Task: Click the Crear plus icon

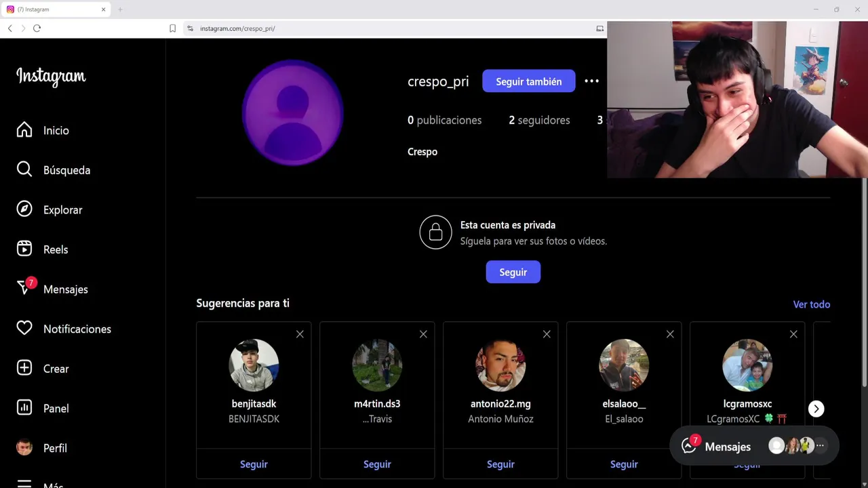Action: pyautogui.click(x=24, y=368)
